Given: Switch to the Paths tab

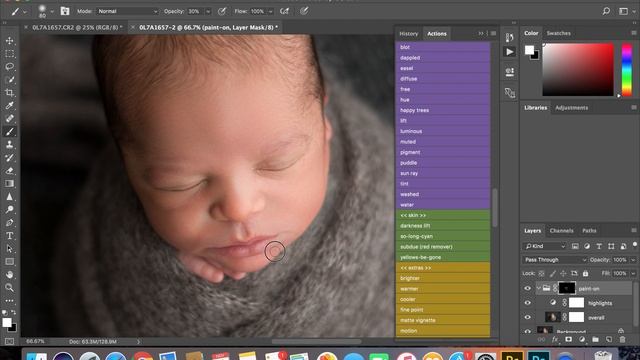Looking at the screenshot, I should 589,231.
